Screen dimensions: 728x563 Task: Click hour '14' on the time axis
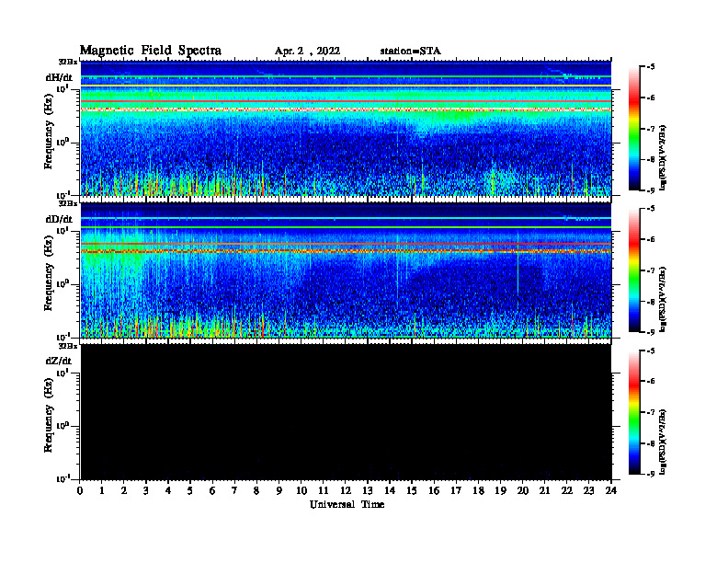[x=390, y=491]
